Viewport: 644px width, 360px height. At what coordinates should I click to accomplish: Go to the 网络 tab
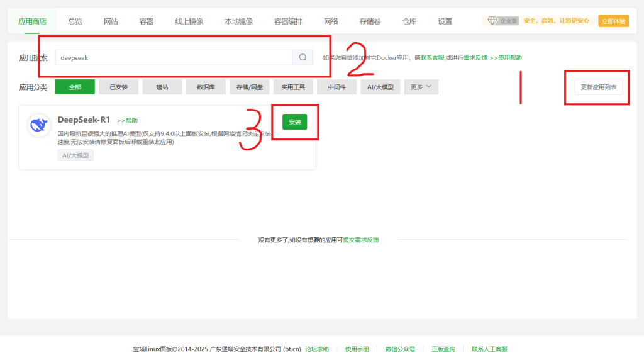(331, 21)
